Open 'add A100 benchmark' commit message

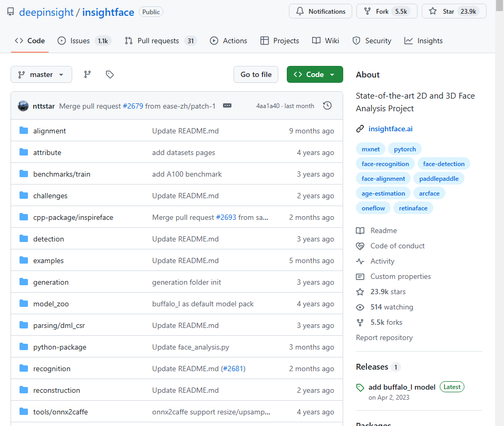pos(187,175)
